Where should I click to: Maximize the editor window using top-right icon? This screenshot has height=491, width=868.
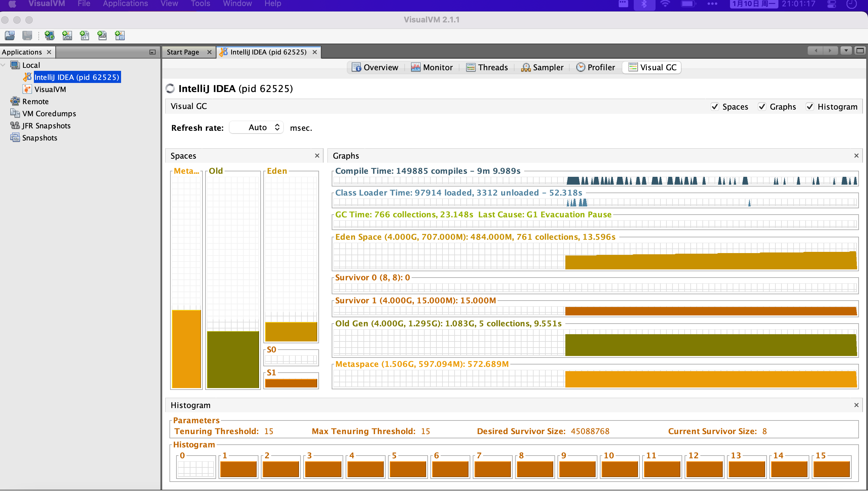[860, 51]
